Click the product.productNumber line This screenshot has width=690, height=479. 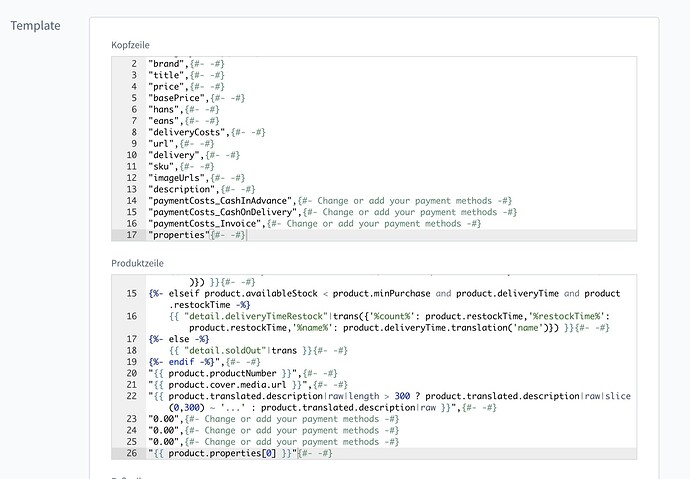[x=243, y=373]
